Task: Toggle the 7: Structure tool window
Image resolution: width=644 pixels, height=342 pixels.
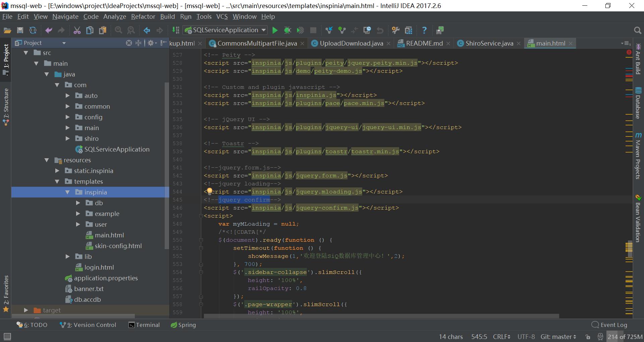Action: pyautogui.click(x=6, y=107)
